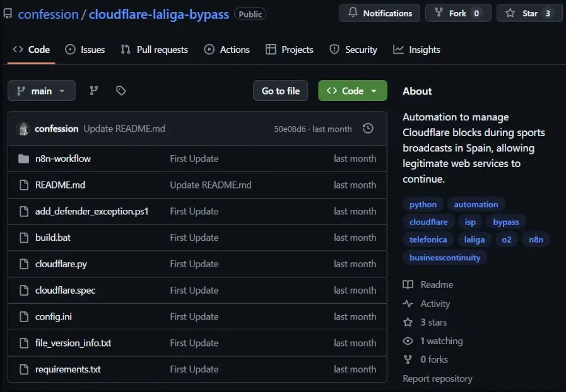Open the cloudflare-laliga-bypass repository link
Image resolution: width=566 pixels, height=392 pixels.
coord(159,14)
